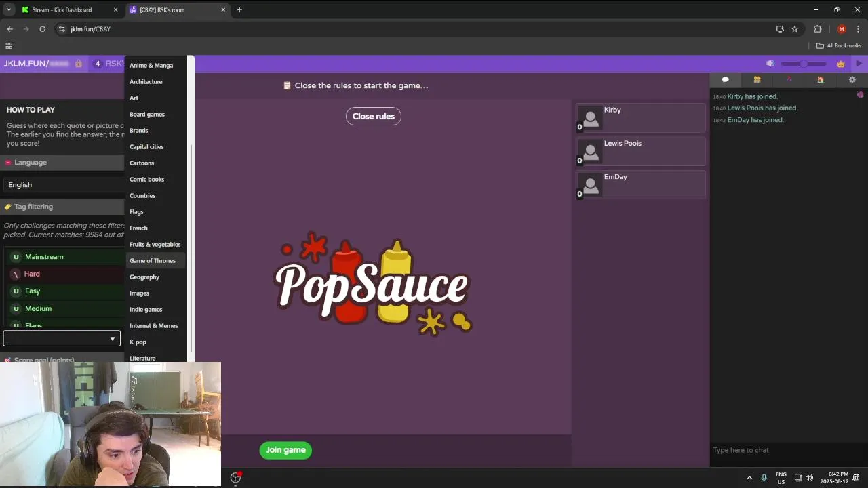Choose the Art tag option

coord(155,98)
